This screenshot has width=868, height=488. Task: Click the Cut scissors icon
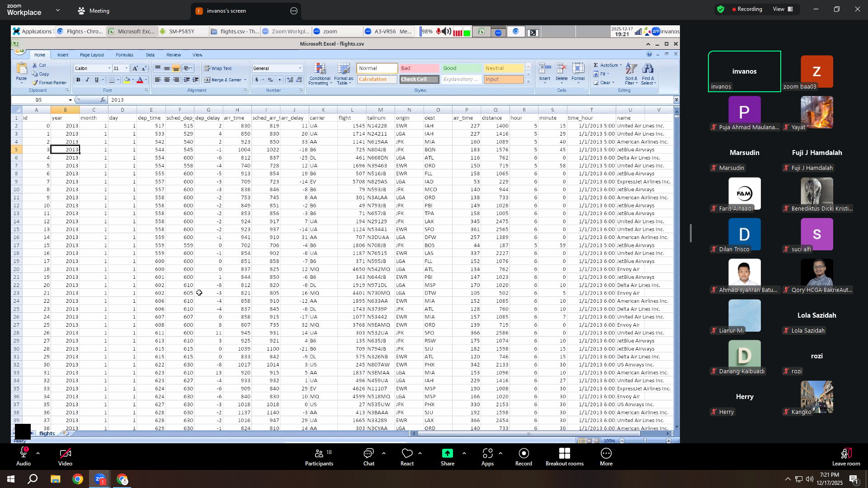pyautogui.click(x=35, y=66)
